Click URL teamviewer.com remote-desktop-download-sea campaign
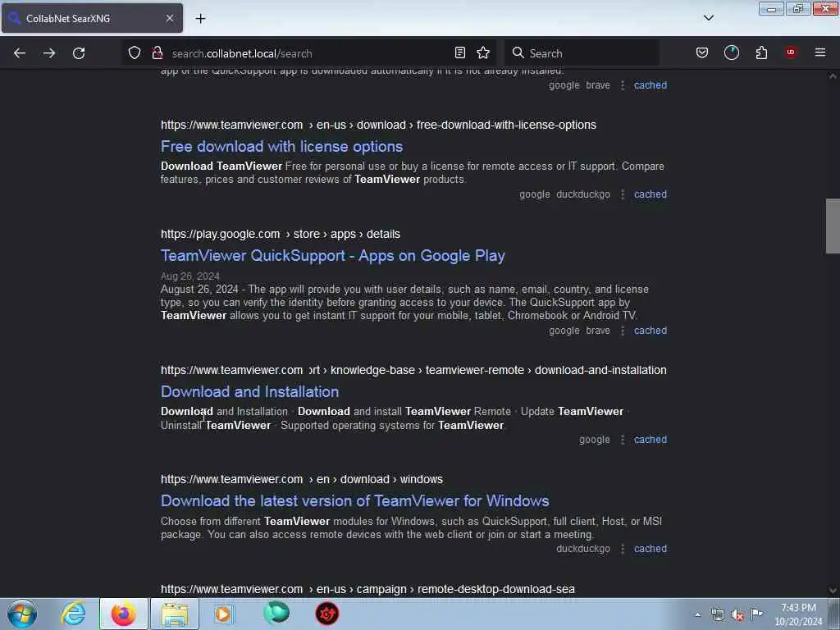Image resolution: width=840 pixels, height=630 pixels. [x=367, y=589]
